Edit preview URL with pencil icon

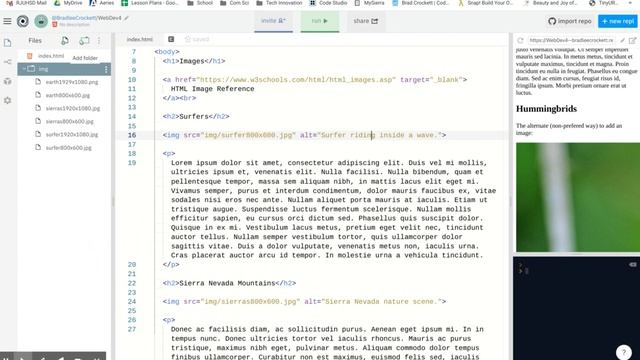(622, 40)
